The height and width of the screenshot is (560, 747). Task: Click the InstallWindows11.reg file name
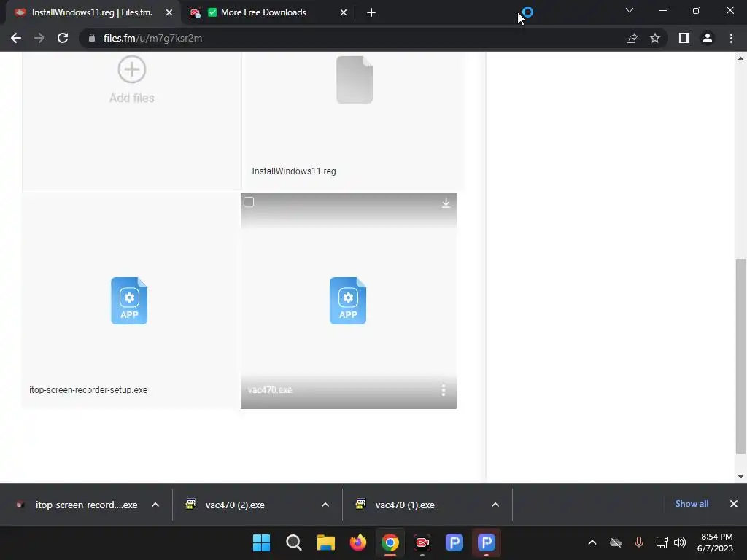tap(293, 171)
